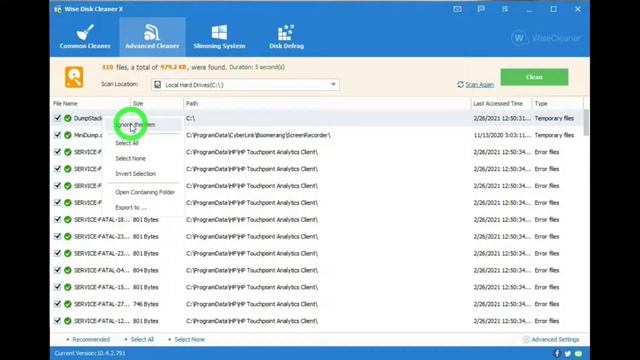Uncheck the DumpStack file checkbox

click(58, 118)
